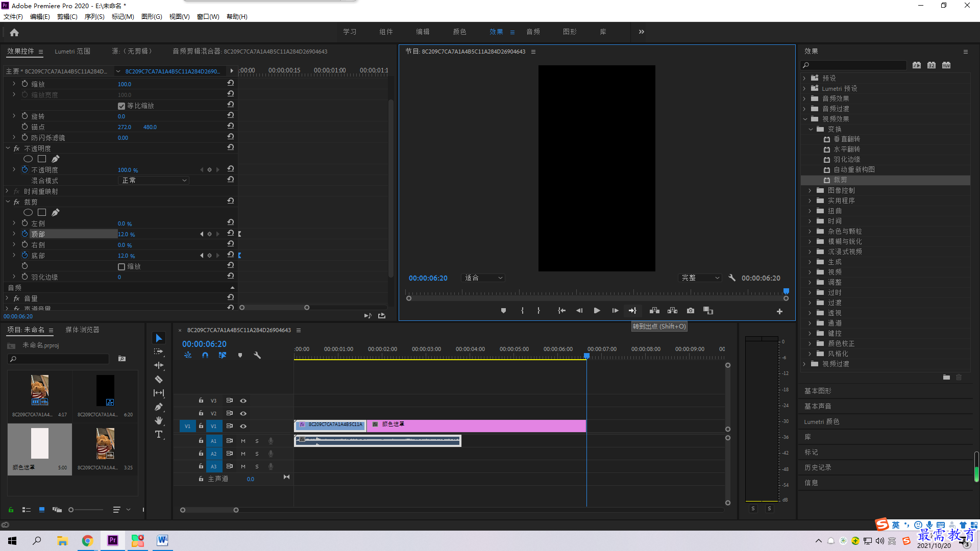Click the Home icon
Viewport: 980px width, 551px height.
[14, 32]
